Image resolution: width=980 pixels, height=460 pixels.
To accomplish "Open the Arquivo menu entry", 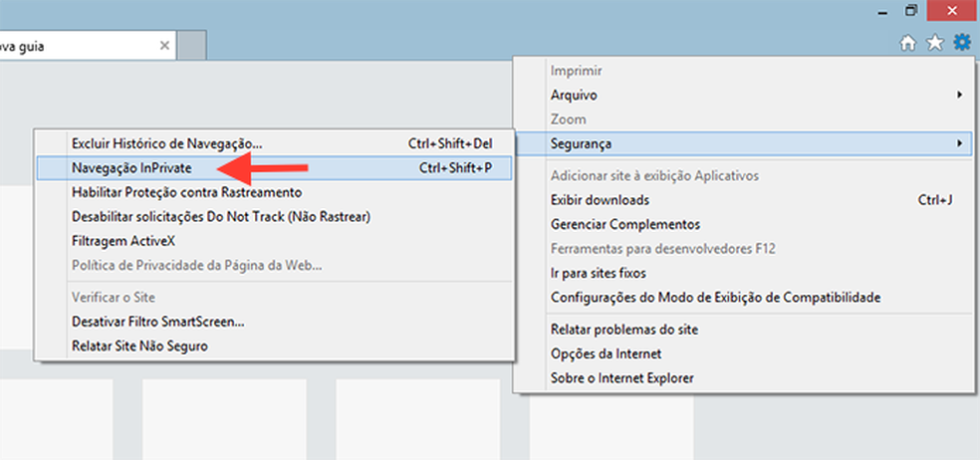I will pos(743,96).
